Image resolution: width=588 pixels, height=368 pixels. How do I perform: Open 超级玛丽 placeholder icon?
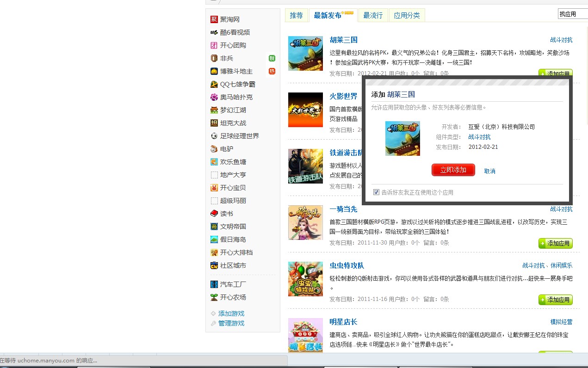[214, 201]
